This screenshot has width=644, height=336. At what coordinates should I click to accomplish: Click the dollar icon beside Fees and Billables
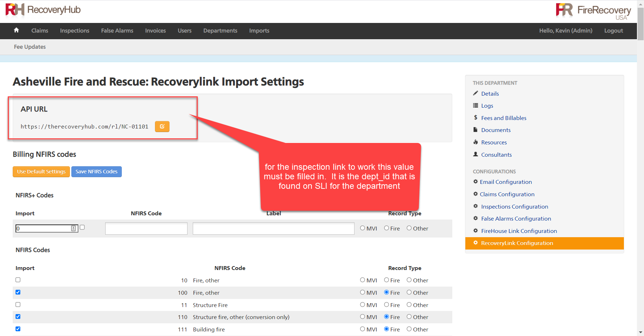476,118
